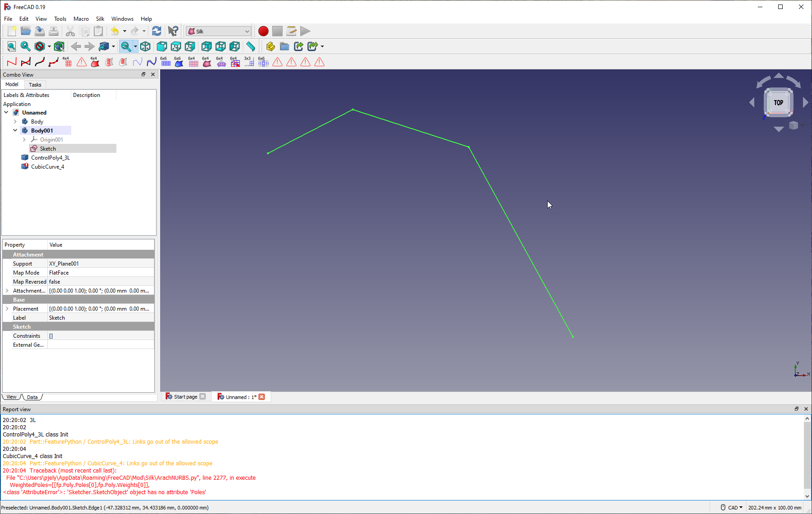Close the Combo View panel

tap(153, 74)
